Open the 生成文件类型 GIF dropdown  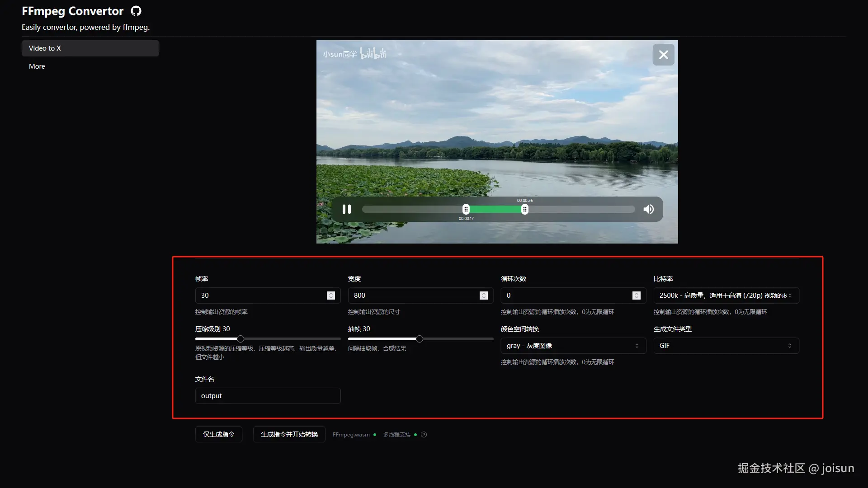click(726, 346)
